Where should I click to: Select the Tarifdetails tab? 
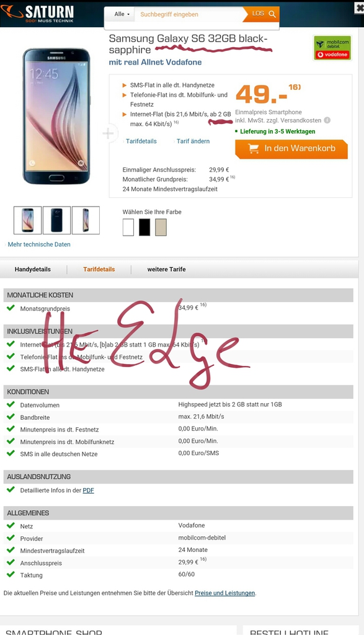coord(99,269)
